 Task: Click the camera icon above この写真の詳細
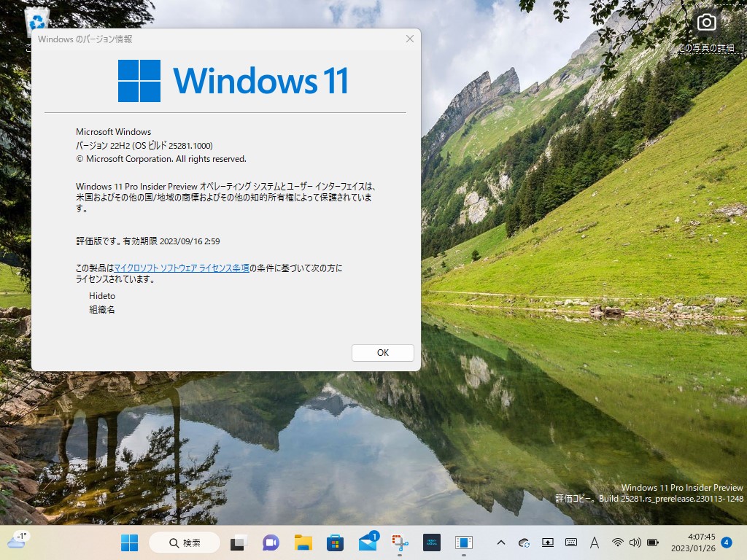tap(706, 23)
